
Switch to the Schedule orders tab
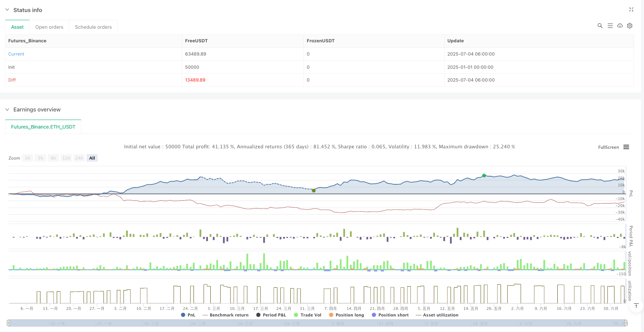(x=93, y=27)
